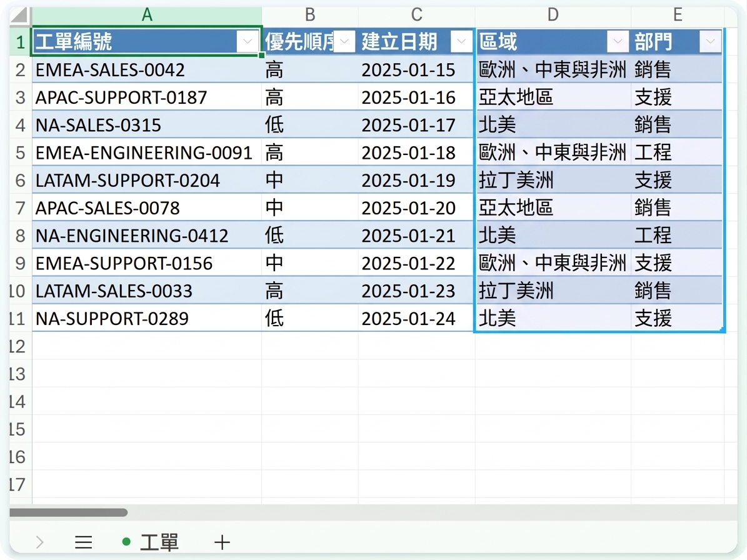Click date cell 2025-01-18
Viewport: 747px width, 560px height.
click(x=416, y=152)
